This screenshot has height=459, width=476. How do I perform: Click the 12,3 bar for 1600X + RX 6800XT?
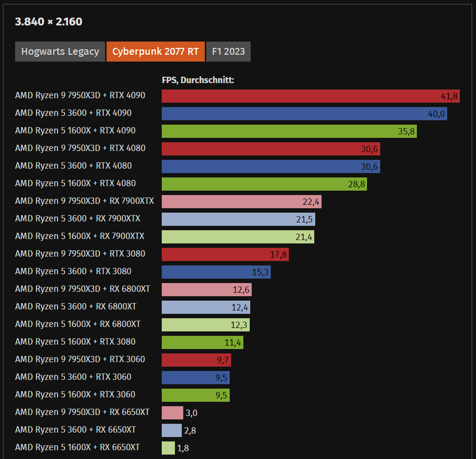click(x=206, y=325)
